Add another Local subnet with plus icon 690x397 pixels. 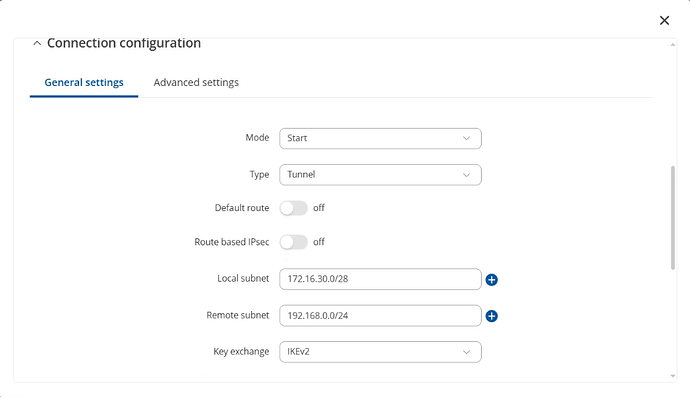(492, 279)
